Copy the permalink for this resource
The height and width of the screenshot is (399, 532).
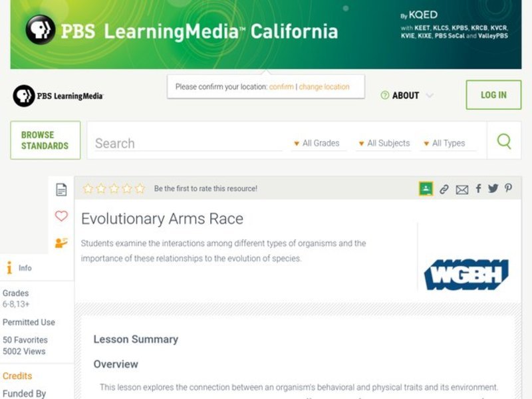[446, 189]
